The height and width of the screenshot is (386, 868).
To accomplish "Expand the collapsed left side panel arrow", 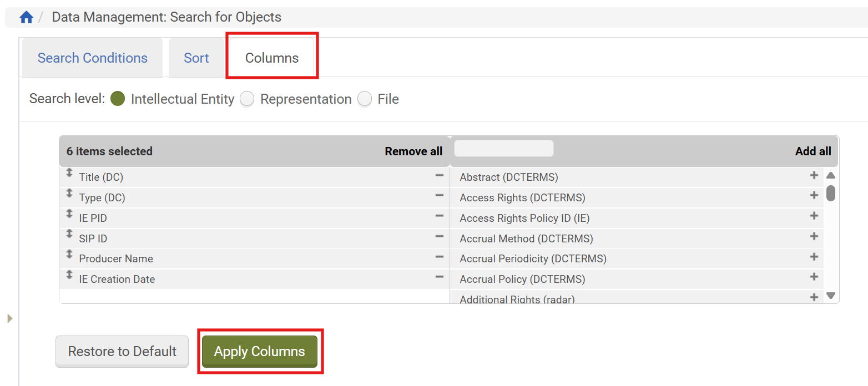I will pos(9,318).
